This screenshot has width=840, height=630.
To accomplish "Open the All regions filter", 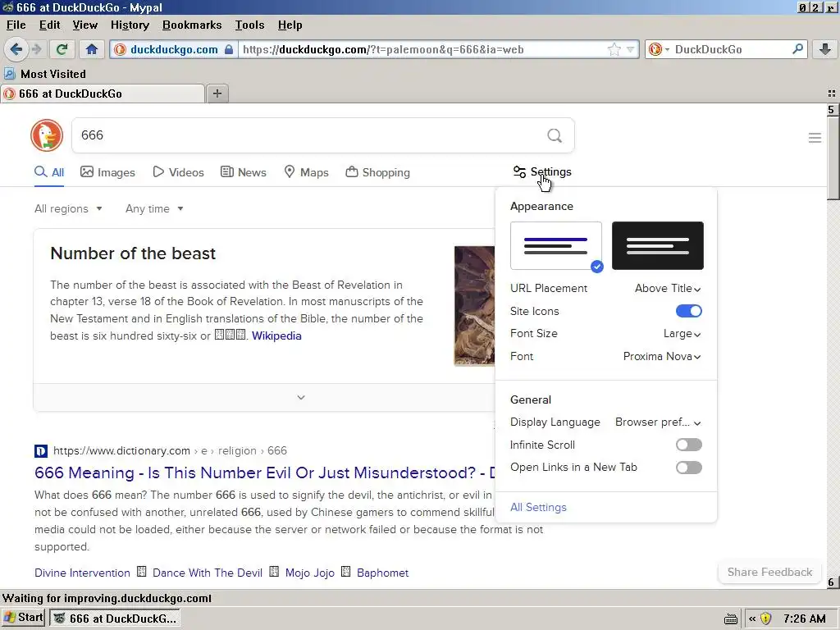I will pyautogui.click(x=68, y=209).
